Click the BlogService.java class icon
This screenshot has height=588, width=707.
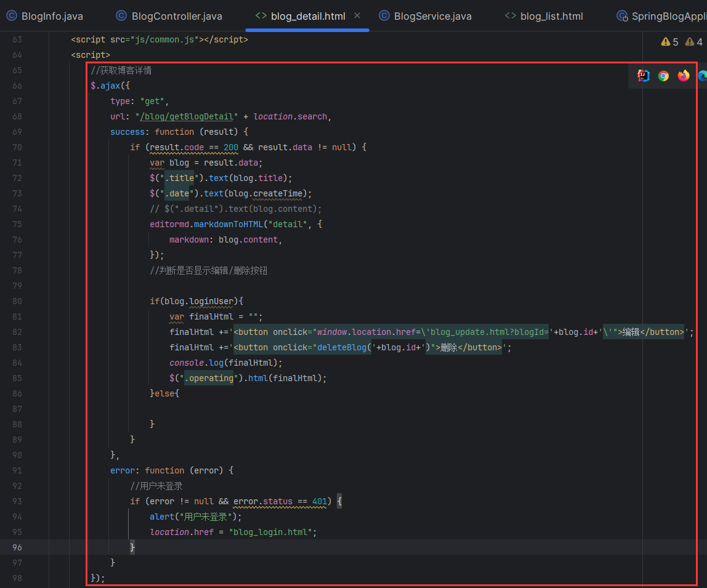[x=384, y=16]
